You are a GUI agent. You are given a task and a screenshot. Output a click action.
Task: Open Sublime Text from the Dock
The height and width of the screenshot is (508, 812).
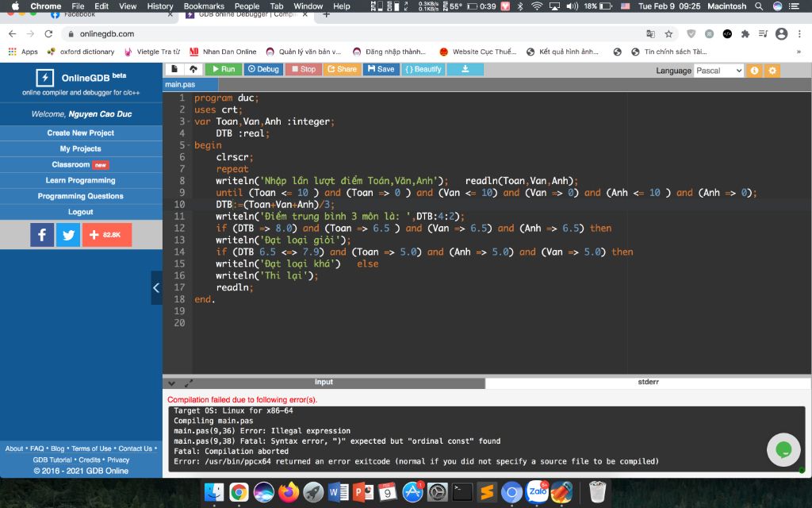click(x=487, y=492)
